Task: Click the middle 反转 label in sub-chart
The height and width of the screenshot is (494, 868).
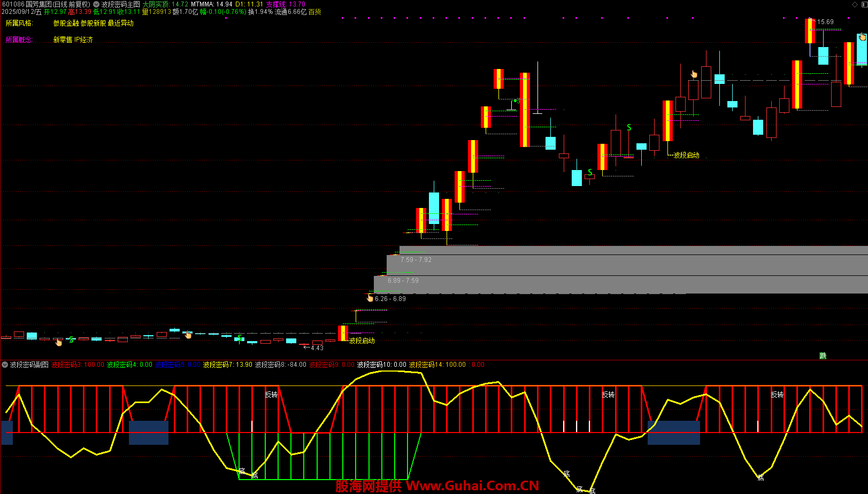Action: (x=609, y=395)
